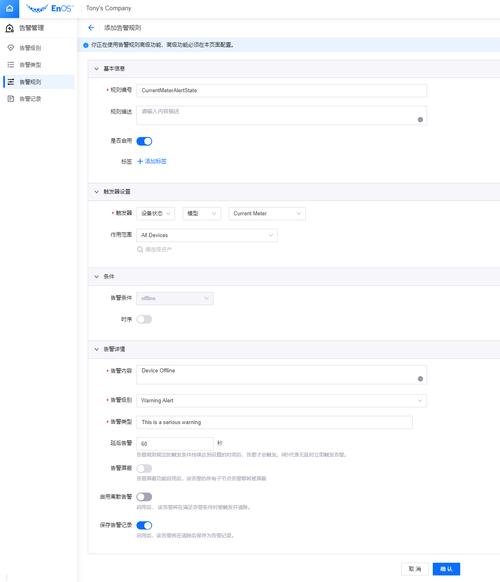
Task: Toggle the alert masking switch below delay field
Action: coord(144,469)
